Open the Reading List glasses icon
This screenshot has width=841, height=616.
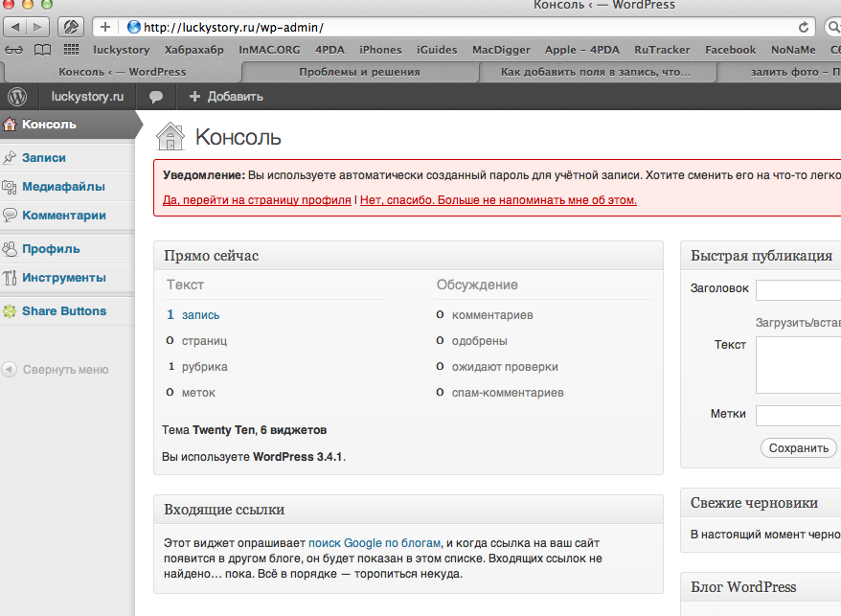[x=14, y=50]
